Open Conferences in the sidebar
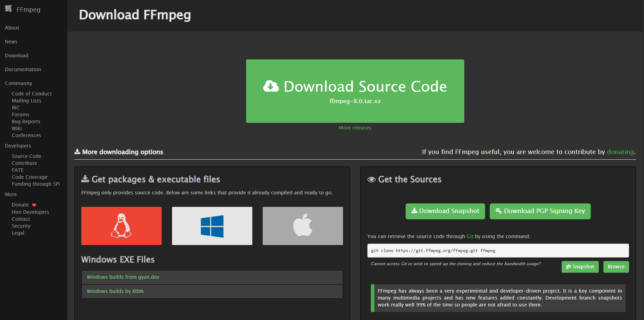The width and height of the screenshot is (644, 320). tap(26, 135)
